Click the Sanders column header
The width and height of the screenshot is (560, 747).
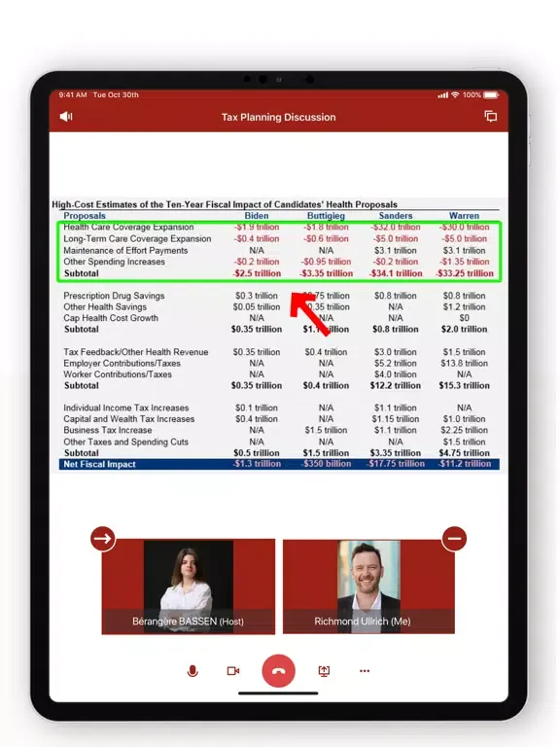[396, 216]
